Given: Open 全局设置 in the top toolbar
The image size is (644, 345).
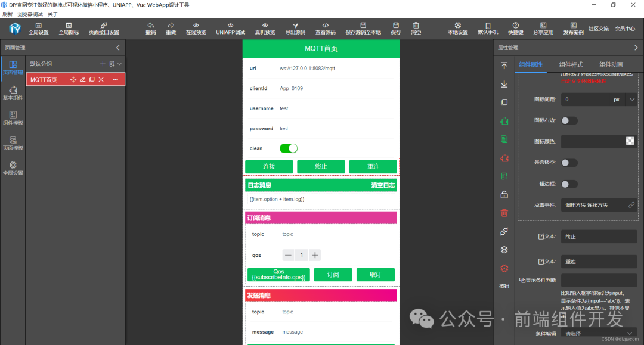Looking at the screenshot, I should (38, 29).
